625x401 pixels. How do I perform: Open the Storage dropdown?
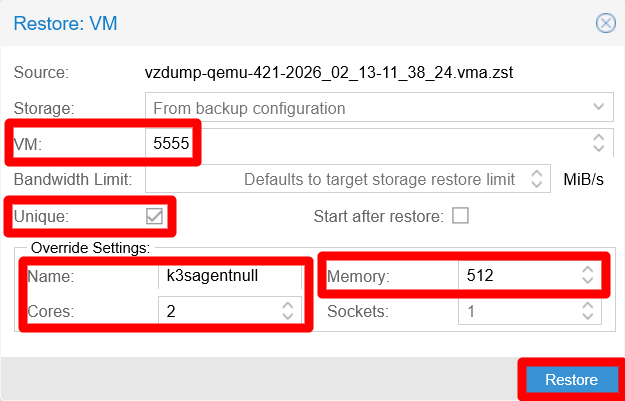coord(598,107)
